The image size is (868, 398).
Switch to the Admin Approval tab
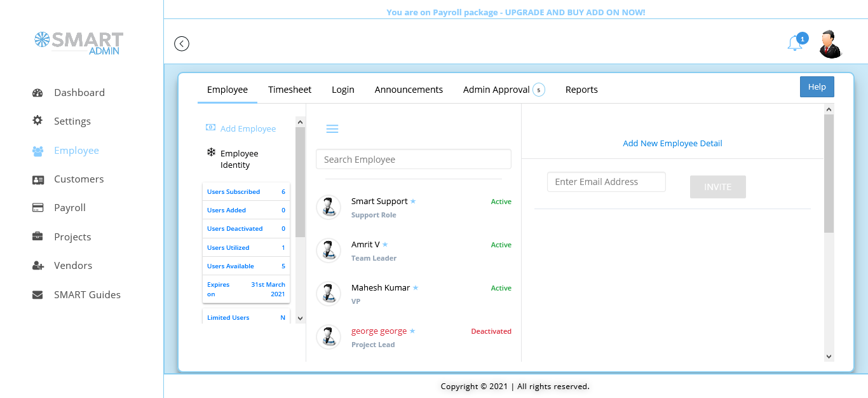pos(496,90)
